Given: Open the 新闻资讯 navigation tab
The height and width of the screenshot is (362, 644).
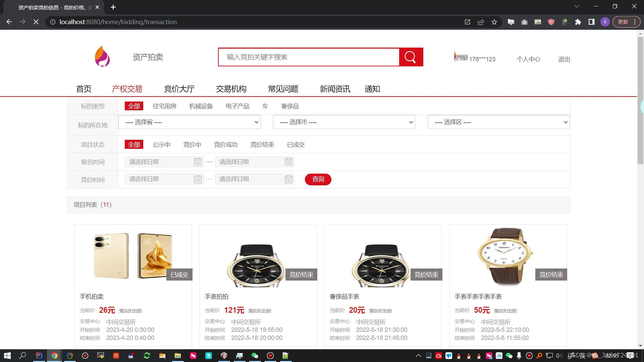Looking at the screenshot, I should click(335, 89).
